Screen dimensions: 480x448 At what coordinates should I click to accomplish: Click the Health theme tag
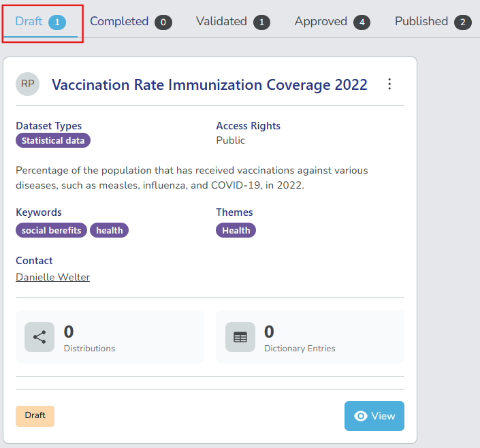point(236,231)
